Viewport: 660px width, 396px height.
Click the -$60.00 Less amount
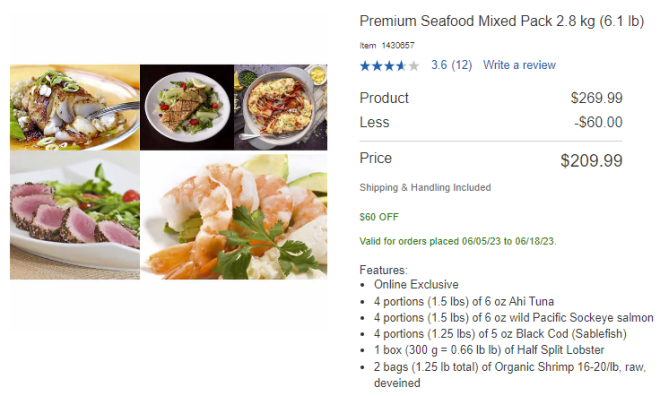[598, 122]
